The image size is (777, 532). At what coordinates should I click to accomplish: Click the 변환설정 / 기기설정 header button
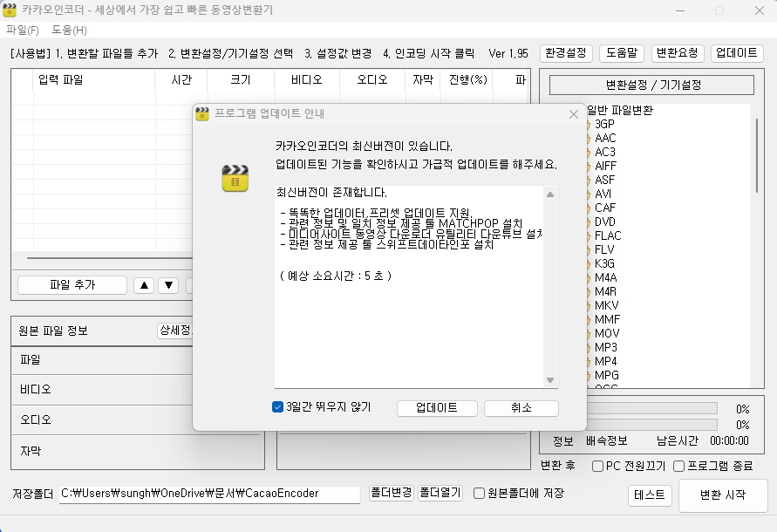click(651, 85)
